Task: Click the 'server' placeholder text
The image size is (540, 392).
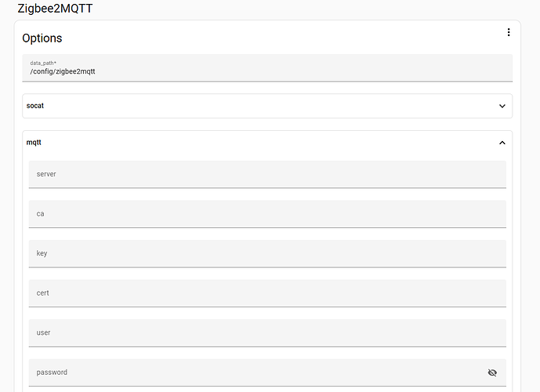Action: pos(46,174)
